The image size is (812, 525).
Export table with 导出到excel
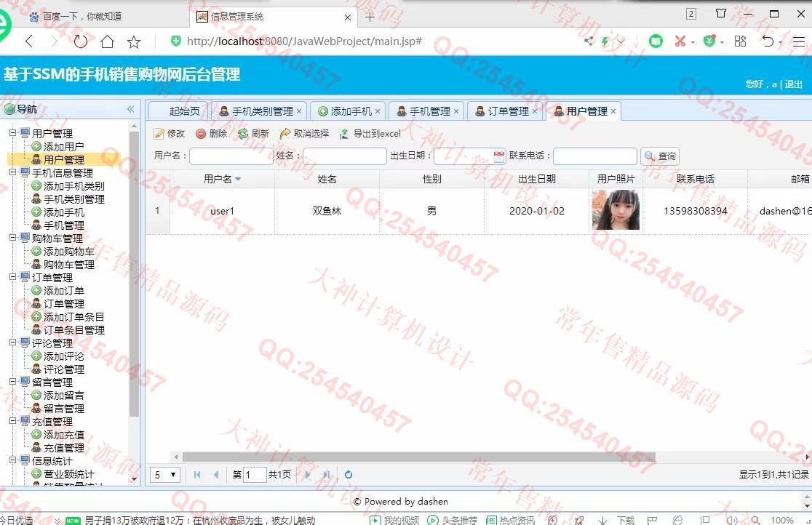(x=370, y=134)
